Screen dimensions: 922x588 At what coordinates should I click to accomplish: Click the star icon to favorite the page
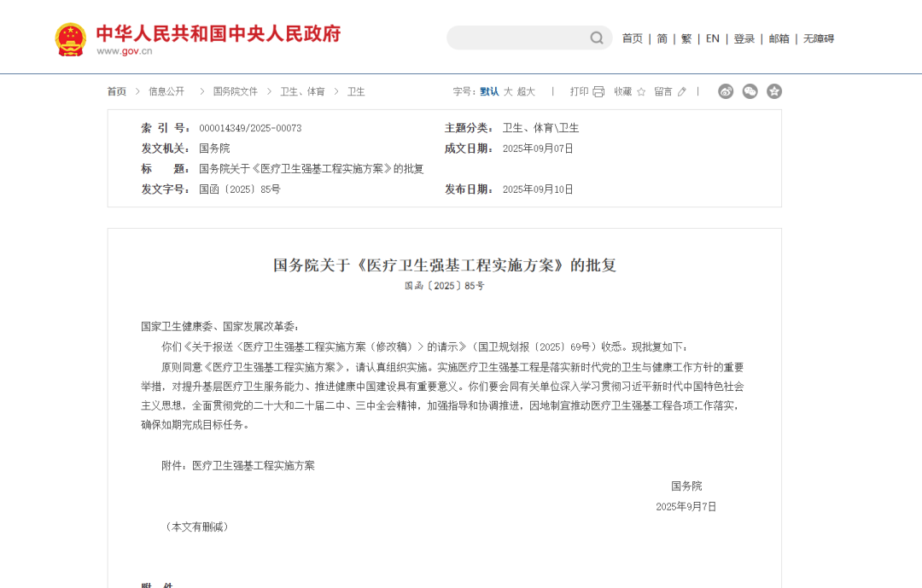[641, 91]
